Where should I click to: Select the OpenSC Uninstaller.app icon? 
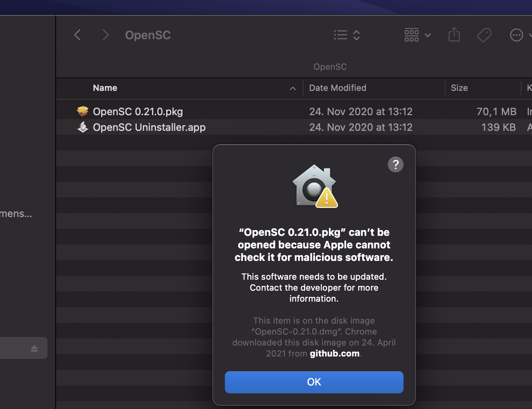(82, 127)
